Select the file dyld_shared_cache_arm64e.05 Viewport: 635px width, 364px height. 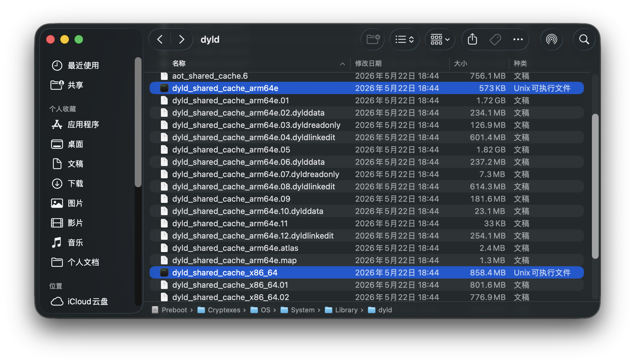(x=367, y=150)
